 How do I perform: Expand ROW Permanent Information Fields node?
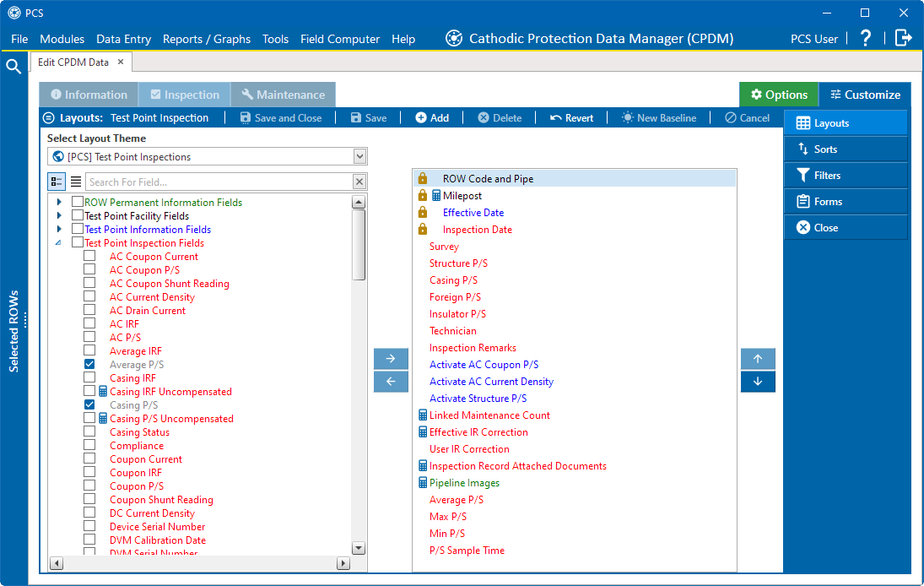(59, 202)
